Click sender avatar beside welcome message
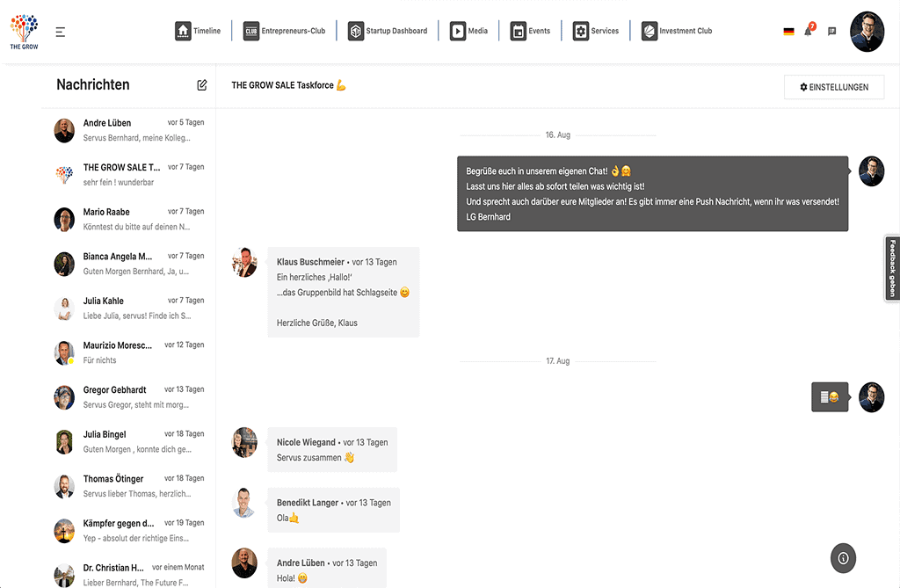Screen dimensions: 900x588 (x=871, y=171)
